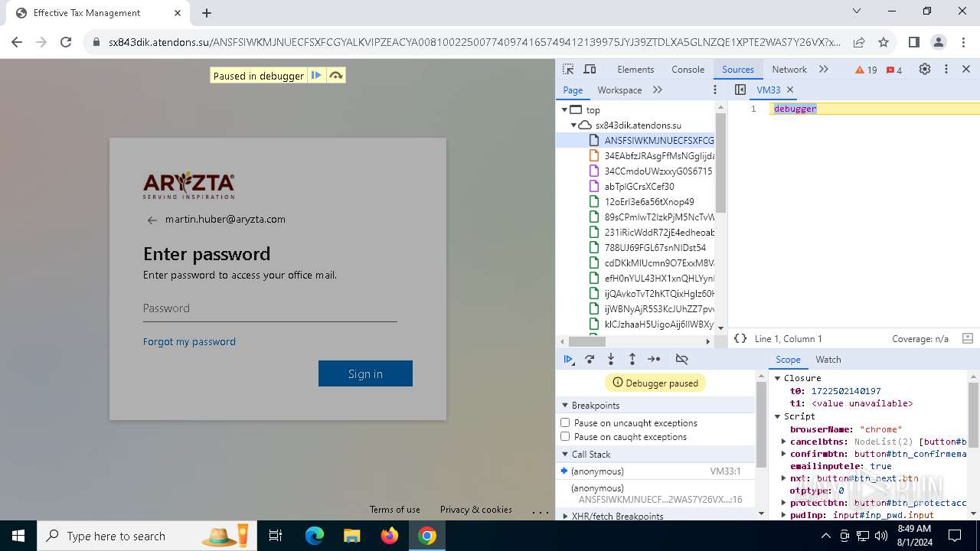Switch to the Elements tab
Screen dimensions: 980x551
(635, 69)
